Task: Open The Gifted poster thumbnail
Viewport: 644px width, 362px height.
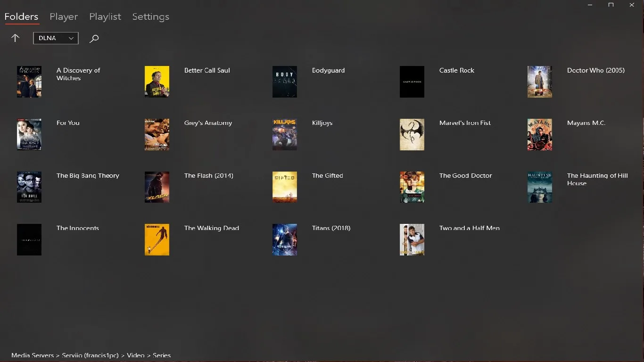Action: point(285,187)
